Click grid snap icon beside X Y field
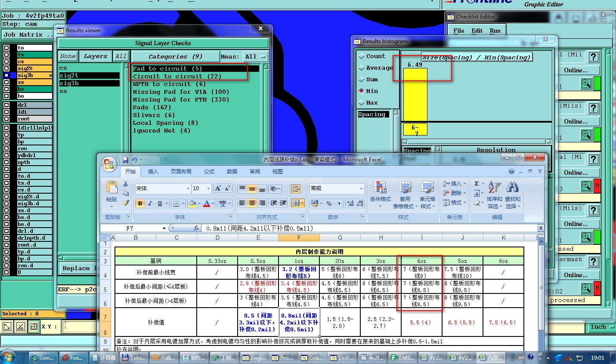Viewport: 616px width, 364px height. pyautogui.click(x=34, y=327)
